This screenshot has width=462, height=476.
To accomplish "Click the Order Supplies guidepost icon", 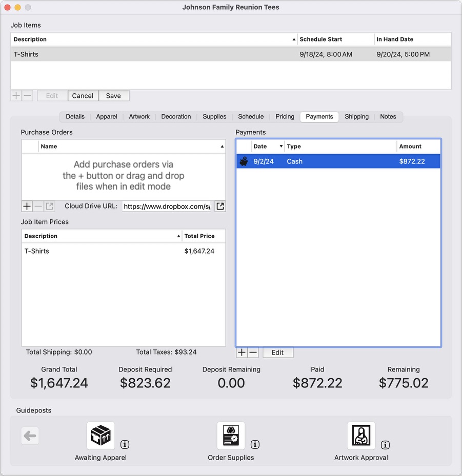I will pyautogui.click(x=231, y=436).
